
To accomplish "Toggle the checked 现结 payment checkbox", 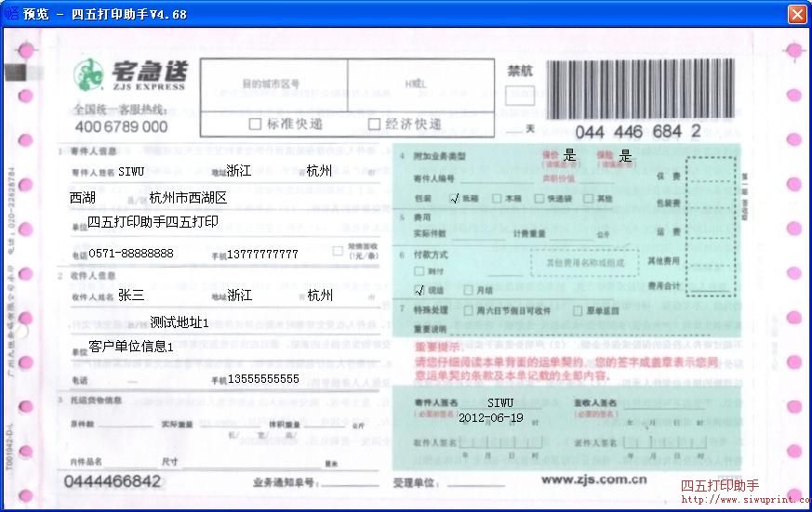I will point(419,290).
